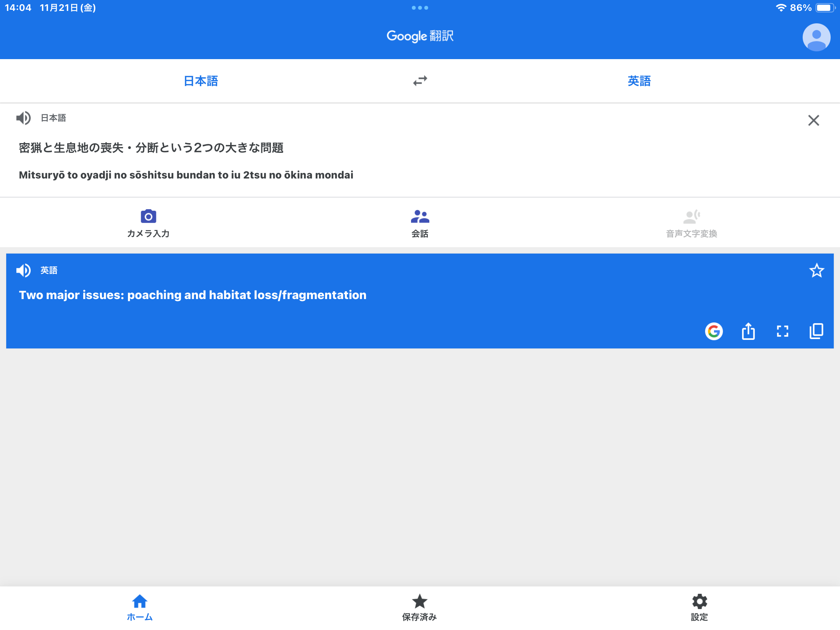
Task: Share the translated text
Action: click(x=748, y=331)
